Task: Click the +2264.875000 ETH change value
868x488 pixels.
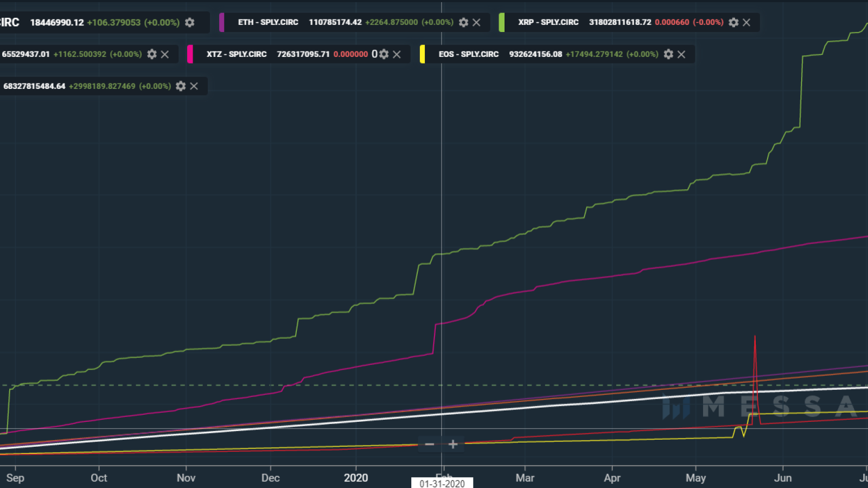Action: (392, 22)
